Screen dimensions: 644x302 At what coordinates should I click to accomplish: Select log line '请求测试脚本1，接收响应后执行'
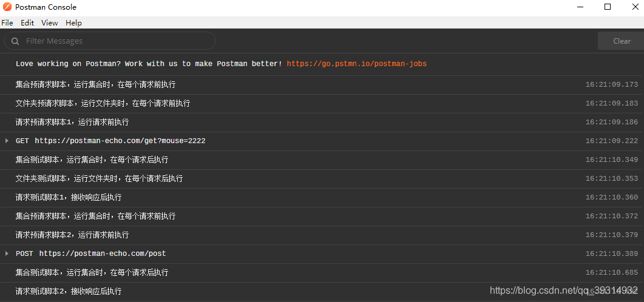322,197
